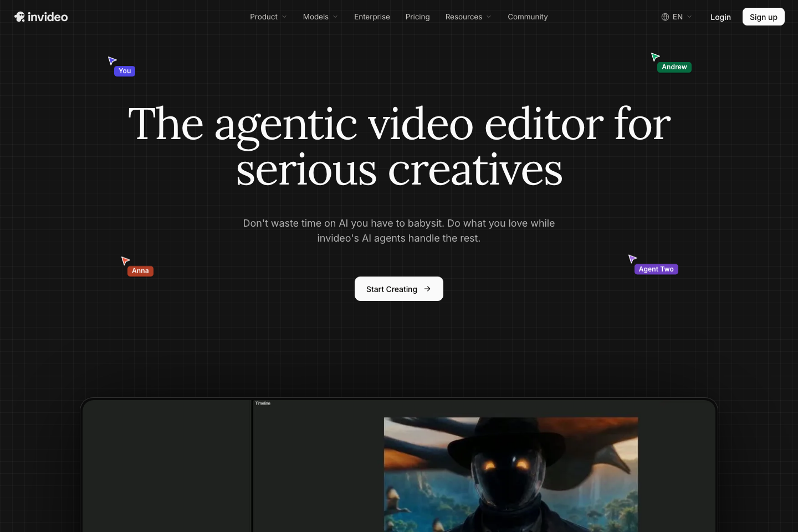Click the You label tag

(125, 71)
